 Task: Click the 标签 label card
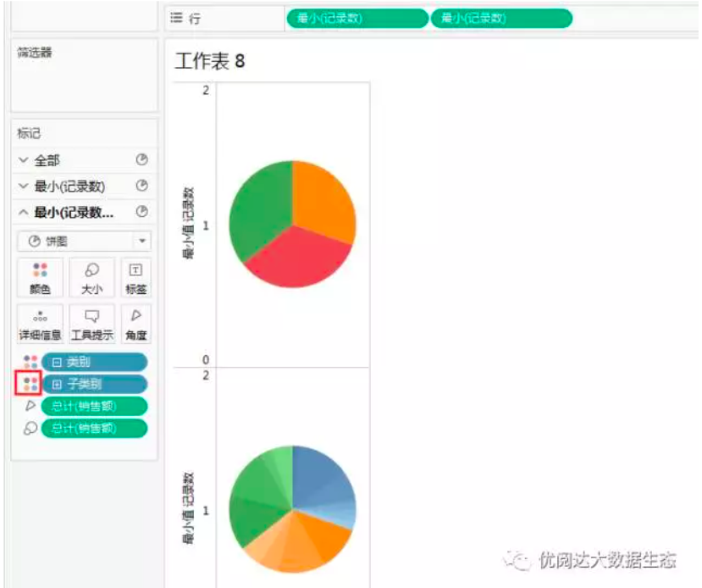pyautogui.click(x=135, y=278)
